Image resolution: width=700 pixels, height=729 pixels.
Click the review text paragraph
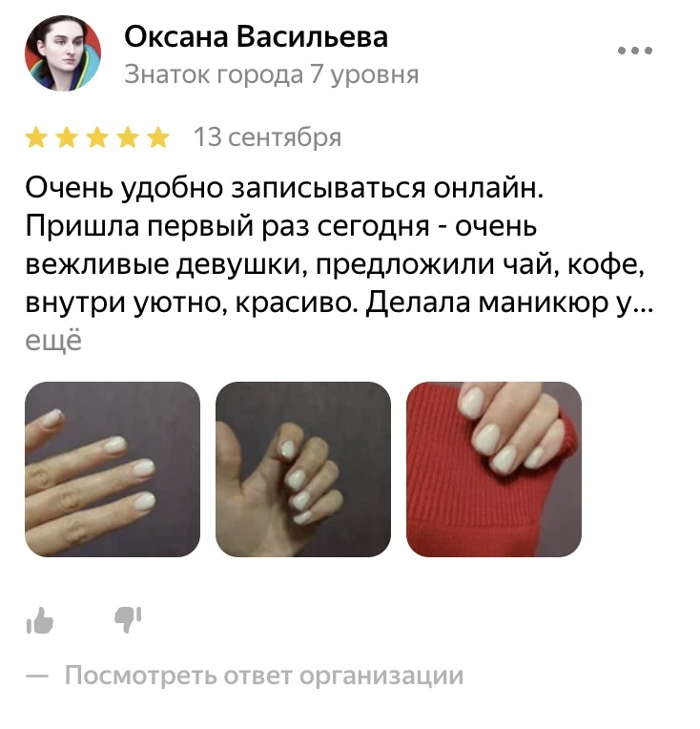click(340, 245)
